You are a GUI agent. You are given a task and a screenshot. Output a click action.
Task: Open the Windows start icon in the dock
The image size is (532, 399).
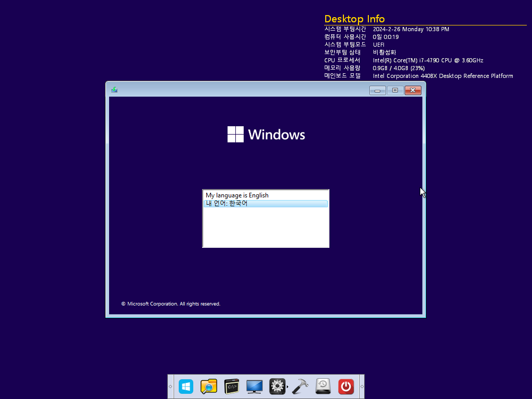point(186,387)
